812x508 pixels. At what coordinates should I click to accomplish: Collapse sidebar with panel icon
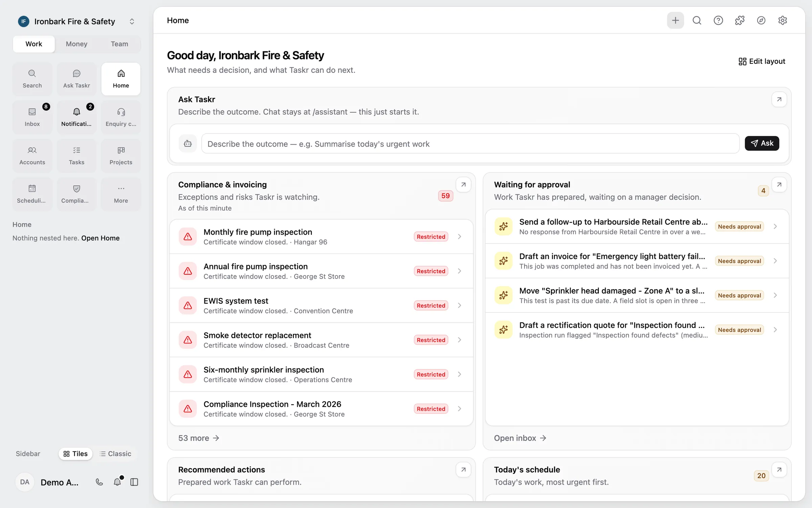[134, 482]
